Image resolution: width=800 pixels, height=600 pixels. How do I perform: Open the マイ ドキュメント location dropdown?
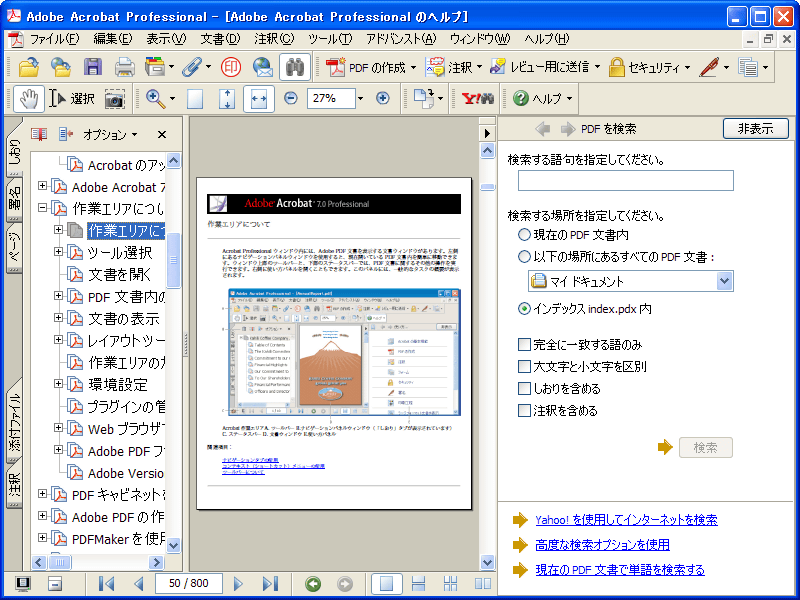tap(724, 281)
